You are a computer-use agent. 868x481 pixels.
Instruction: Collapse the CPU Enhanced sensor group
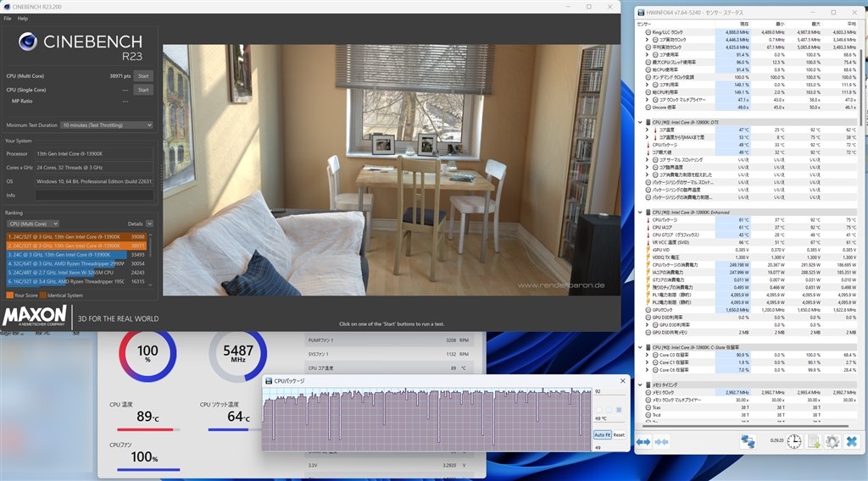pyautogui.click(x=641, y=213)
